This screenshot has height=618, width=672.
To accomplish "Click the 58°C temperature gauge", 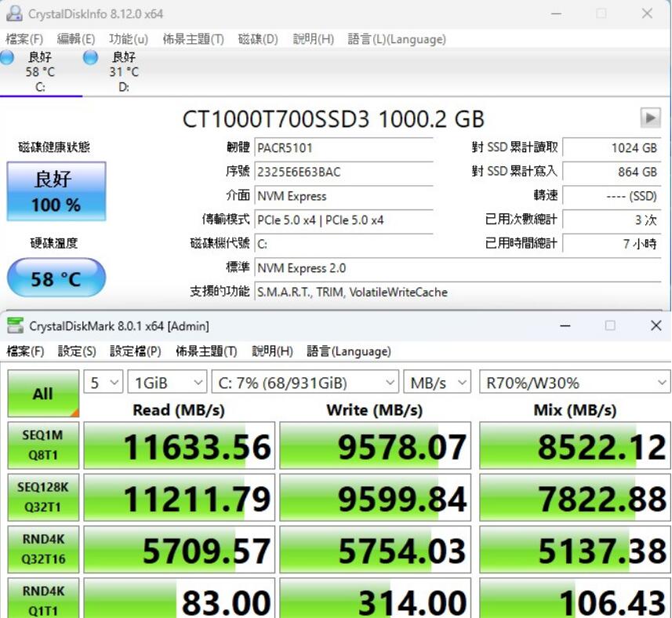I will [56, 277].
